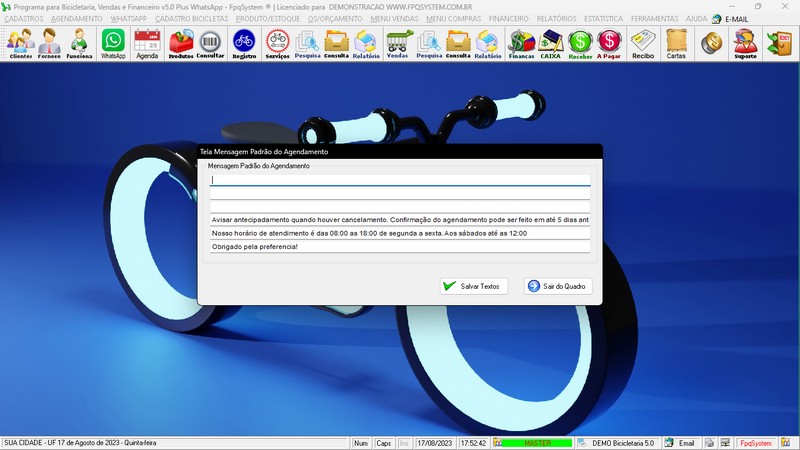Click the Sair do Quadro button
This screenshot has width=800, height=450.
tap(559, 286)
